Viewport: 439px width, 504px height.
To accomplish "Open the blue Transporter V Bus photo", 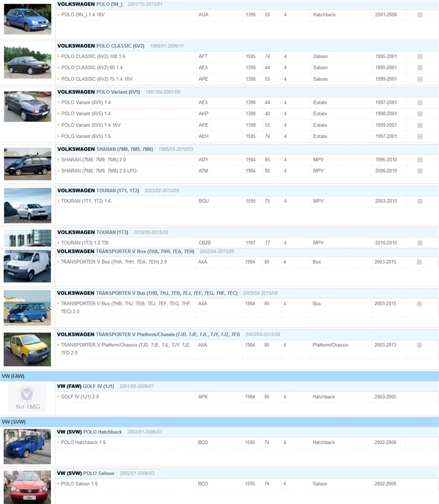I will pyautogui.click(x=27, y=307).
